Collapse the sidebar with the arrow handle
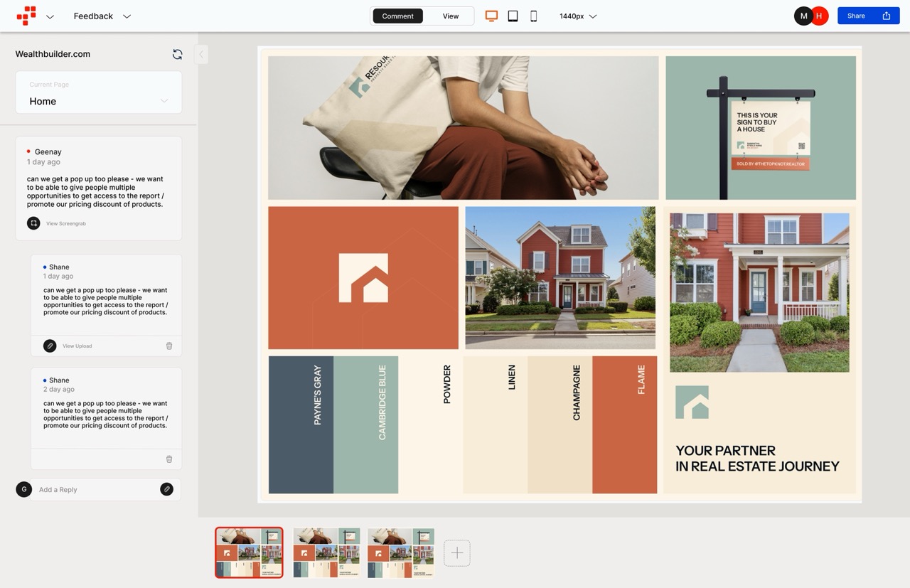The height and width of the screenshot is (588, 910). click(201, 54)
